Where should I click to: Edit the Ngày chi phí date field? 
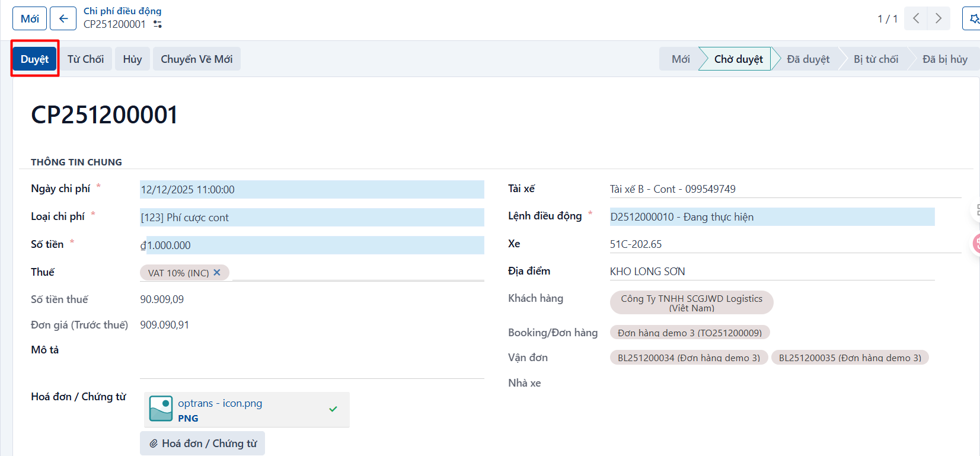click(x=312, y=189)
